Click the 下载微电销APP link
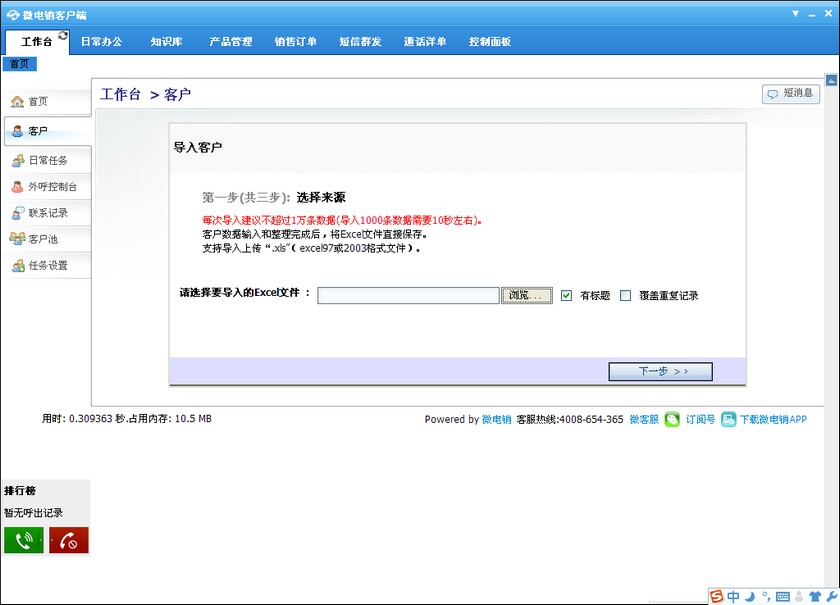 point(773,419)
